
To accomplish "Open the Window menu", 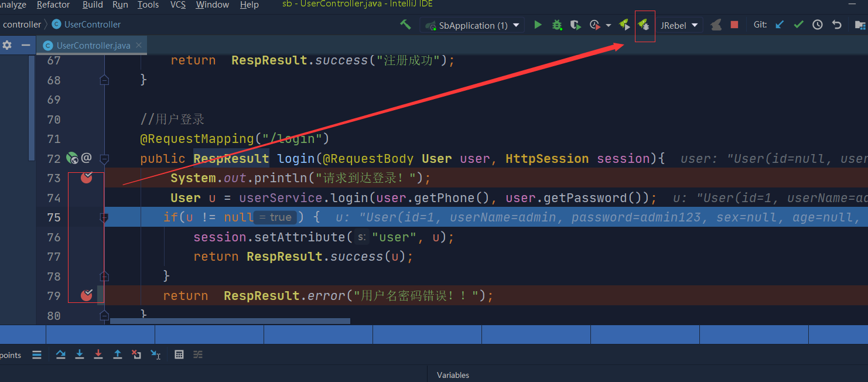I will pyautogui.click(x=213, y=5).
